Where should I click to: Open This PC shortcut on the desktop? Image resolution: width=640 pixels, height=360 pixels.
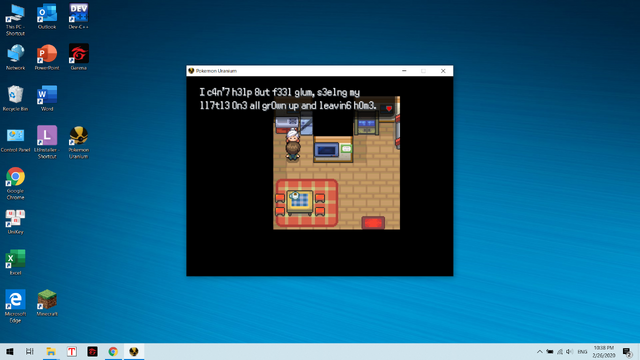(15, 20)
